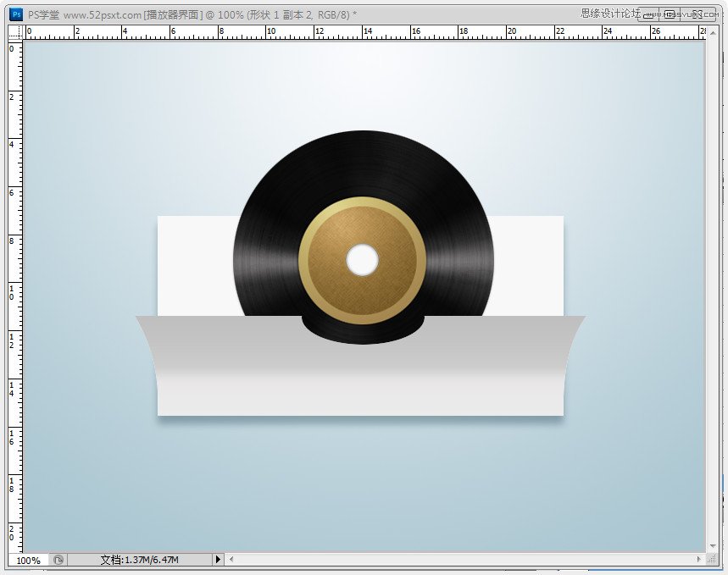The image size is (728, 575).
Task: Click the white center hole of the record
Action: point(362,260)
